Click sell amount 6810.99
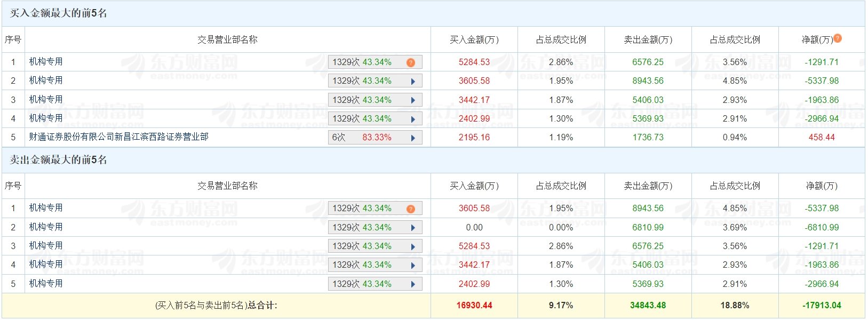 648,228
